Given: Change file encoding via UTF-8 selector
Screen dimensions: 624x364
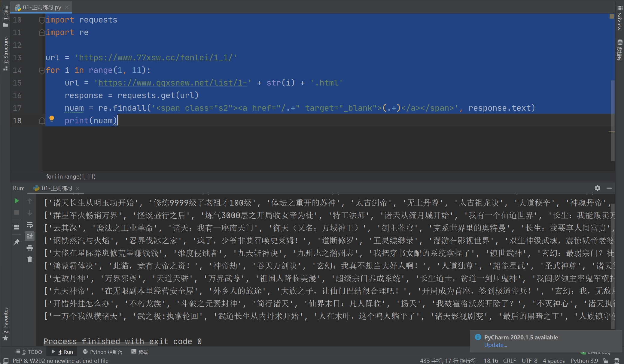Looking at the screenshot, I should (x=529, y=361).
